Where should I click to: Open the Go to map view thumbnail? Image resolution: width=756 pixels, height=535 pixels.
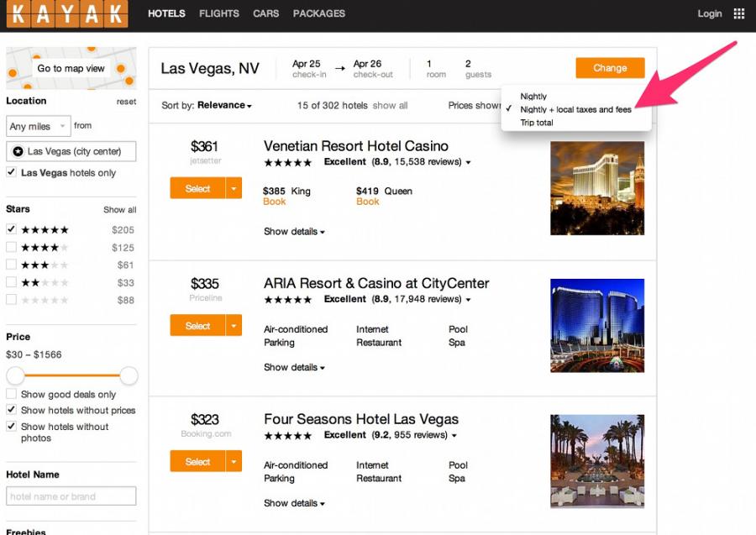pyautogui.click(x=71, y=68)
